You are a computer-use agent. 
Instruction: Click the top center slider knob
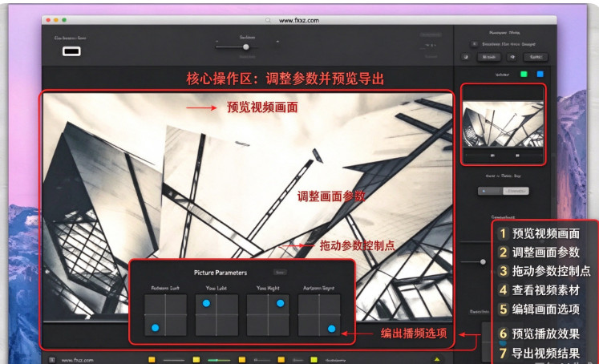246,47
